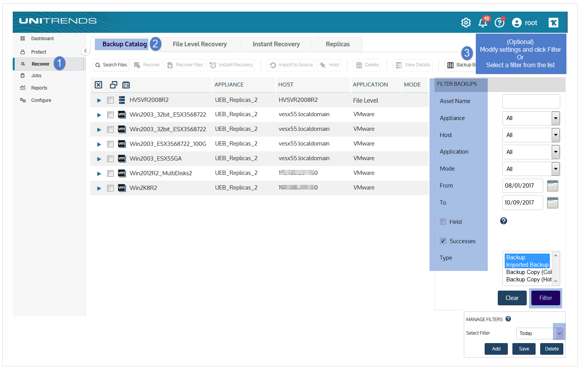The image size is (588, 374).
Task: Open the help question mark in header
Action: [x=499, y=23]
